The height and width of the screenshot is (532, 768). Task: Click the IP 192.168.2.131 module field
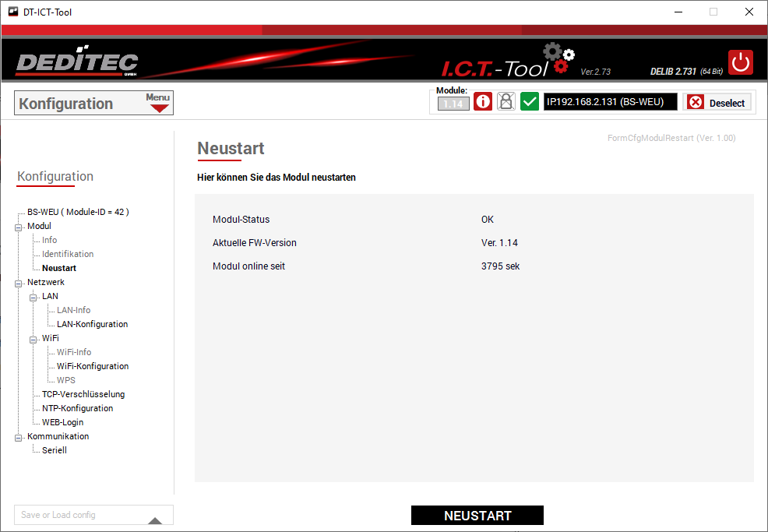coord(610,102)
